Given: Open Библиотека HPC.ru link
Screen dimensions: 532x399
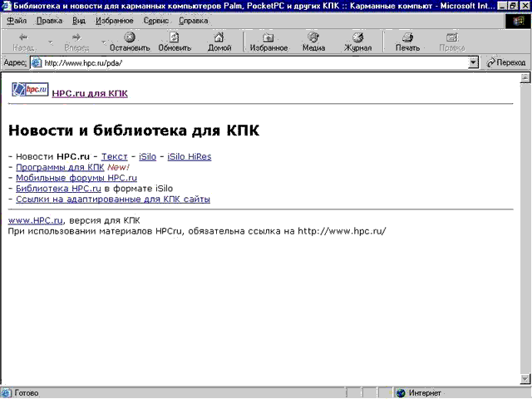Looking at the screenshot, I should 58,189.
